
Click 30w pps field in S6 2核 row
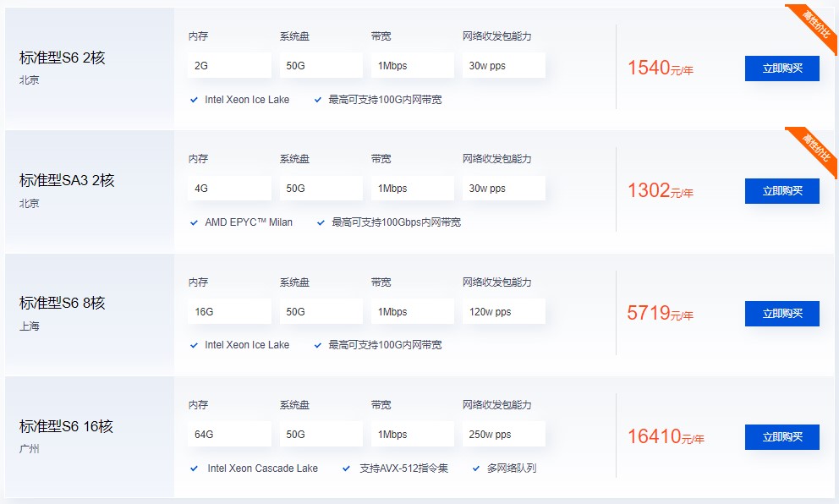[504, 65]
